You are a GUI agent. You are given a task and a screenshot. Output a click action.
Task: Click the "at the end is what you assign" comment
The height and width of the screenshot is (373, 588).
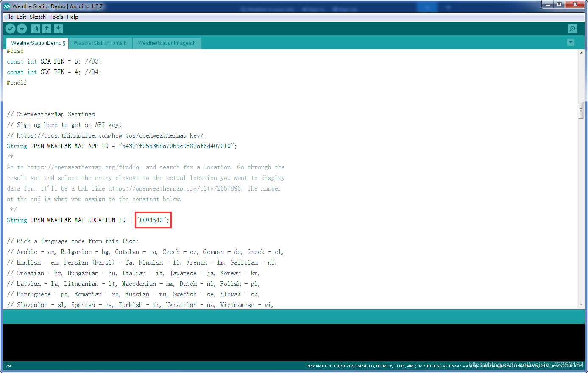[x=94, y=199]
